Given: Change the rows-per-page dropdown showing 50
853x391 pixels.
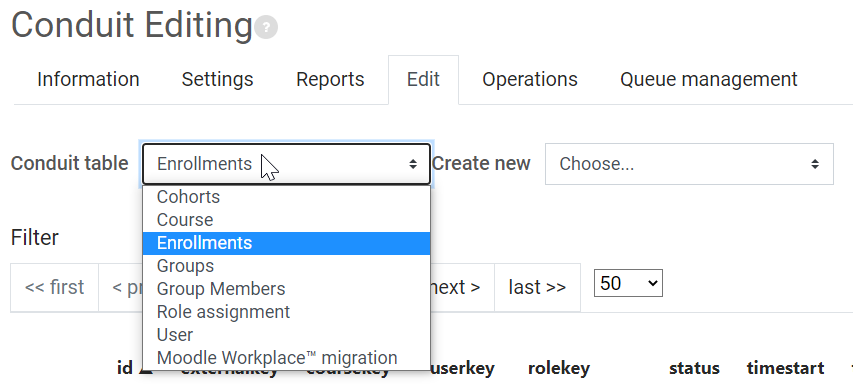Looking at the screenshot, I should (628, 283).
